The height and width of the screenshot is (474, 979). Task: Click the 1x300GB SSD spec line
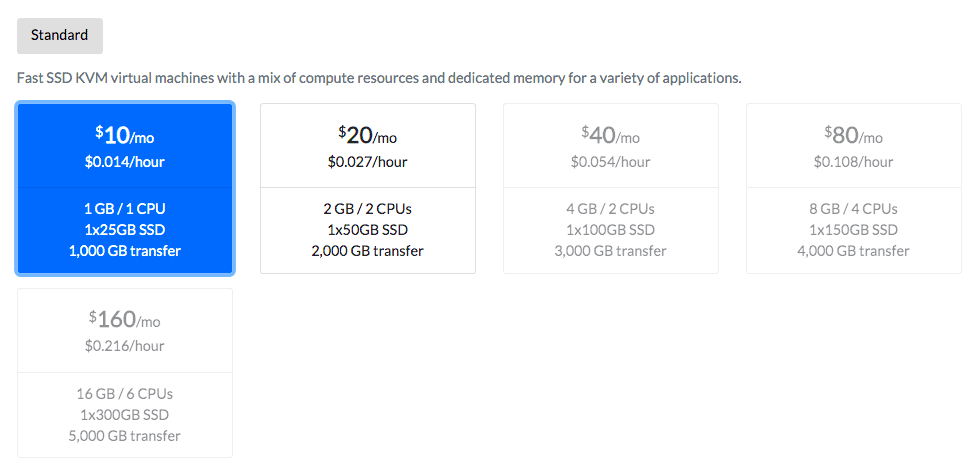(x=125, y=415)
